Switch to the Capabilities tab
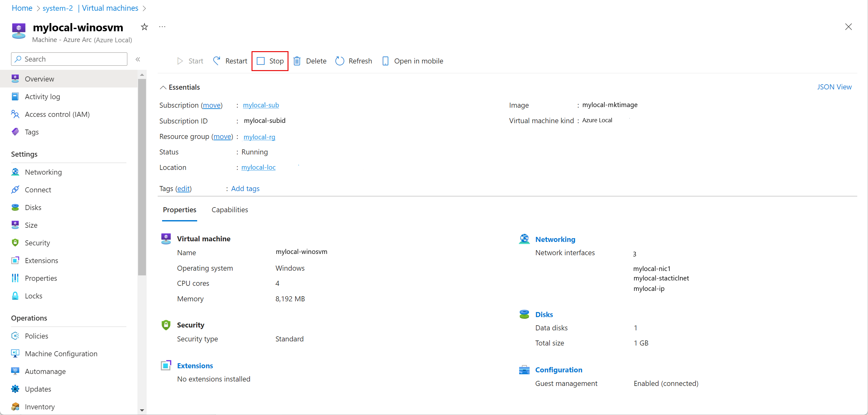The image size is (868, 415). [230, 210]
